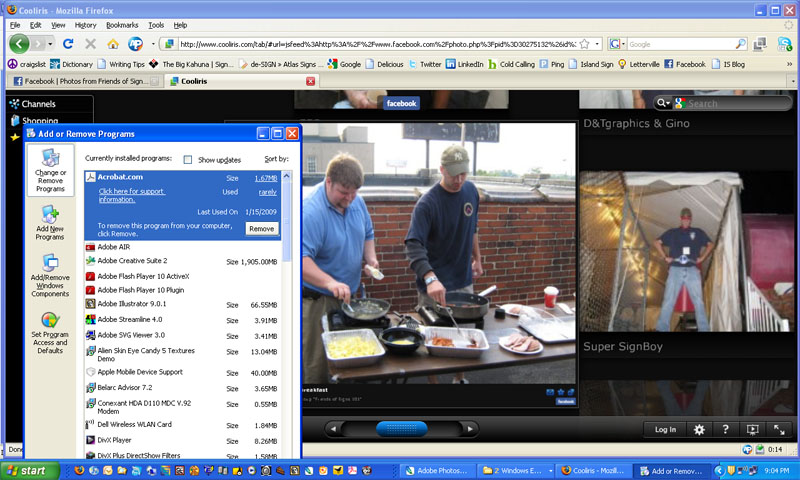The width and height of the screenshot is (800, 480).
Task: Open Add/Remove Windows Components
Action: (x=50, y=276)
